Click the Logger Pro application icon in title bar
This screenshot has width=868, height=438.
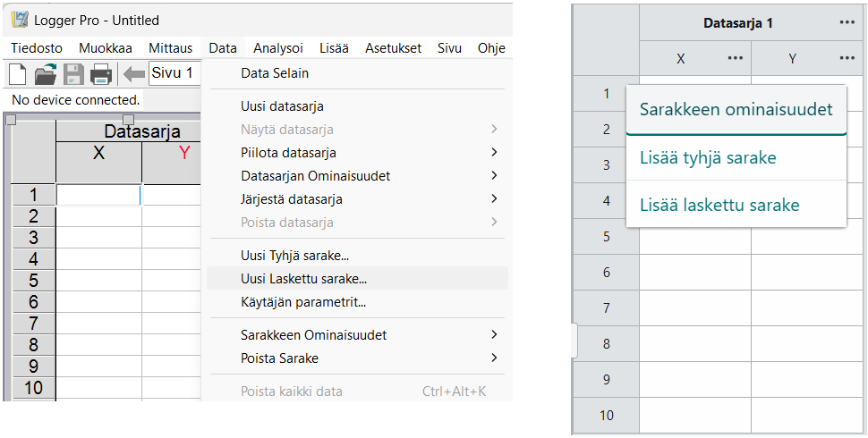20,21
